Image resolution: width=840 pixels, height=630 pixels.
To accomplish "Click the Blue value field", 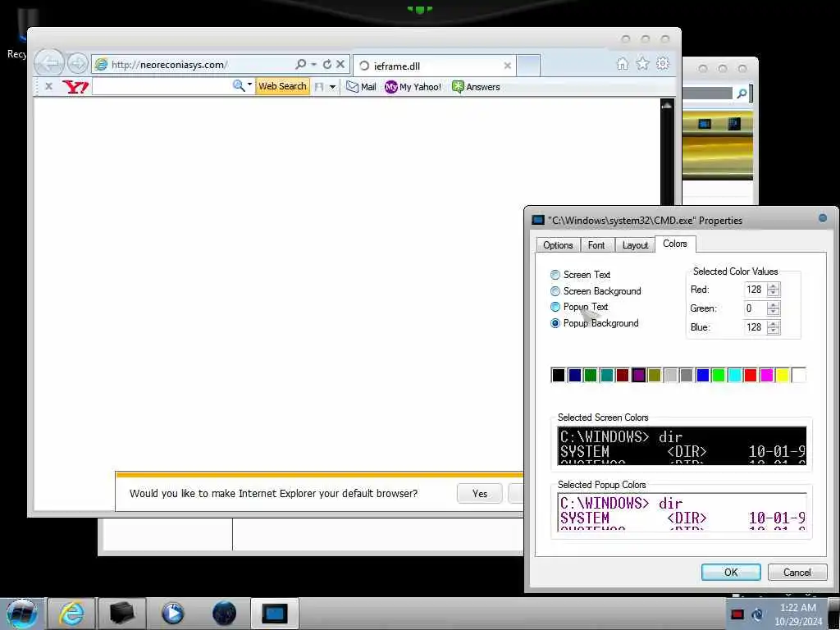I will point(755,326).
